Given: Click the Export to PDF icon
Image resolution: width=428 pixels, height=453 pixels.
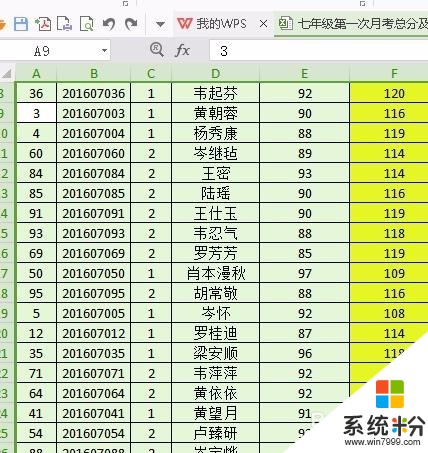Looking at the screenshot, I should (43, 24).
